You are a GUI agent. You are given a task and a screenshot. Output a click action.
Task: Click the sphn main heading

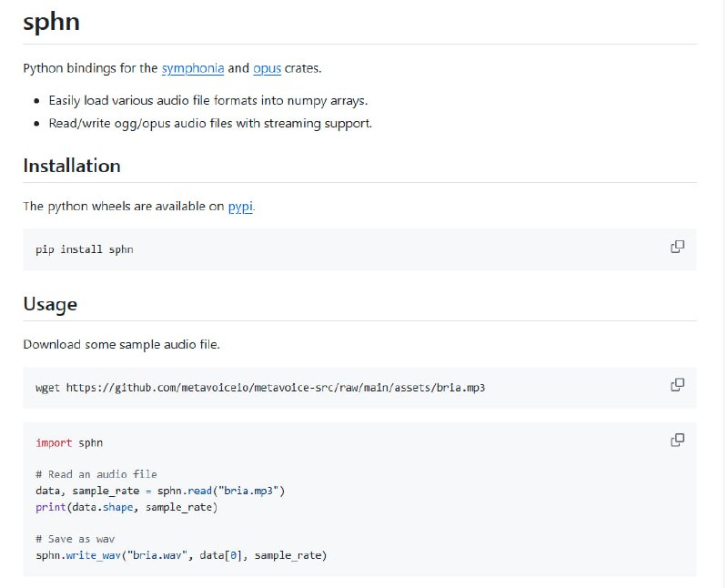(x=51, y=22)
